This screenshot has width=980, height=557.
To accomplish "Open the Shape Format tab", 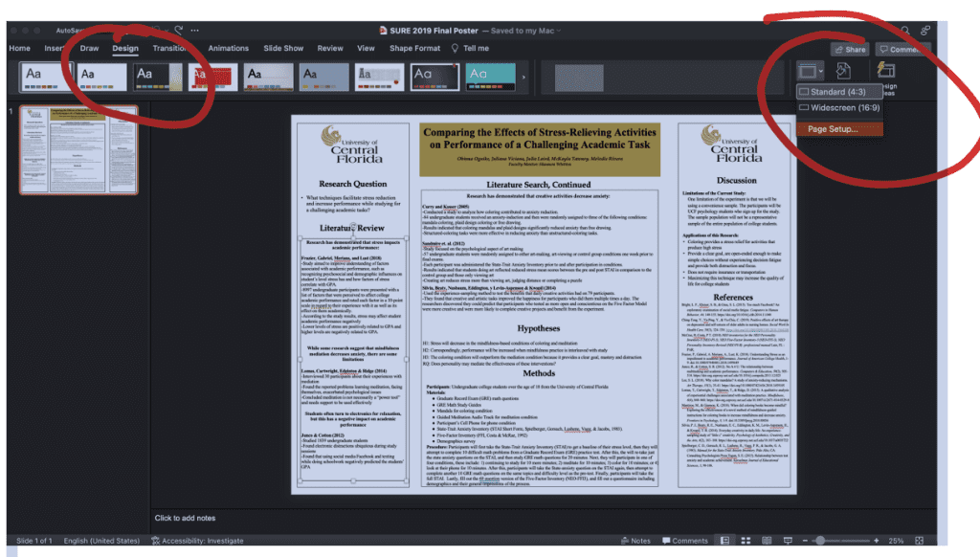I will [414, 48].
